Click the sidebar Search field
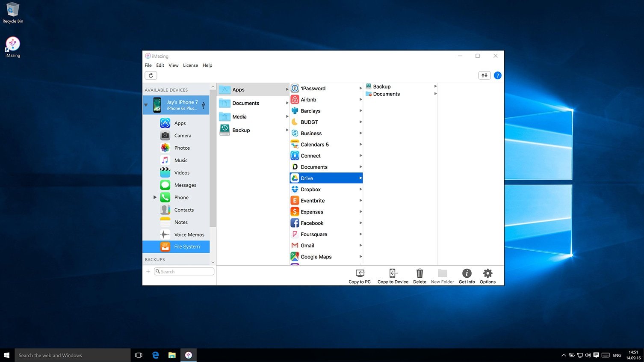This screenshot has height=362, width=644. [x=184, y=272]
